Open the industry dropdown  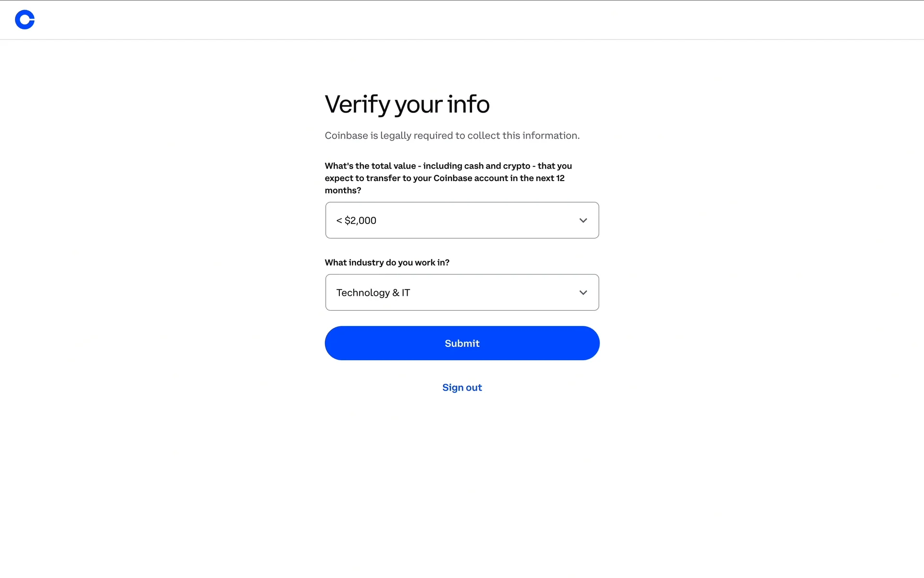point(462,293)
